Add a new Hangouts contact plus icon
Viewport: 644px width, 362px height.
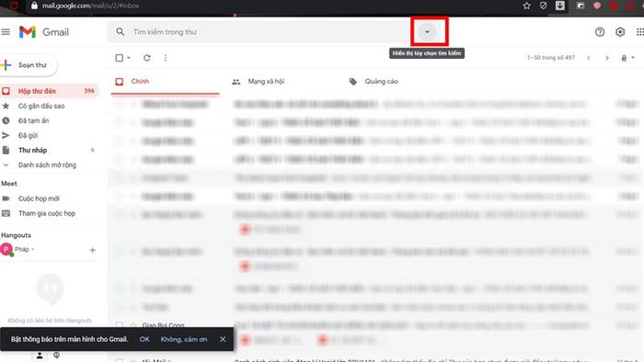(92, 250)
